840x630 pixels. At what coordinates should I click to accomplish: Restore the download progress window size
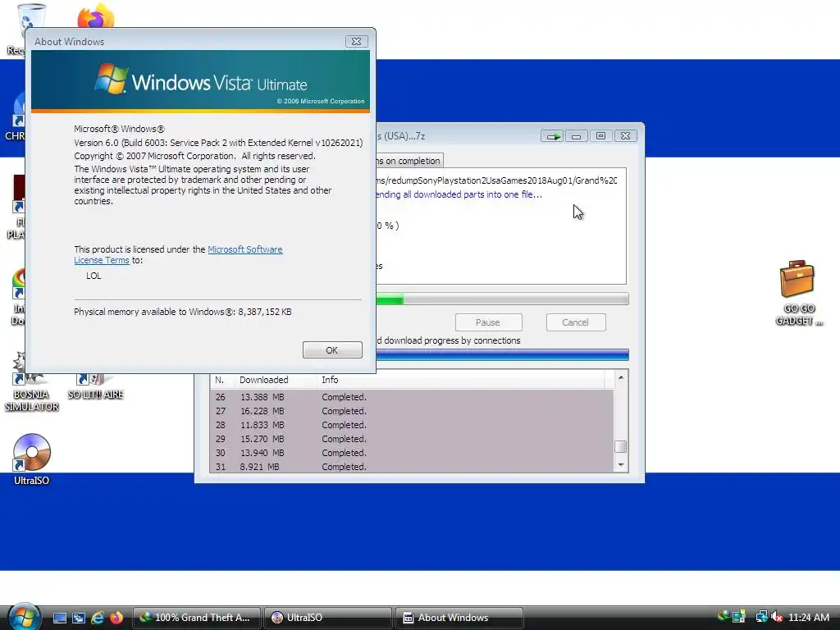(600, 136)
